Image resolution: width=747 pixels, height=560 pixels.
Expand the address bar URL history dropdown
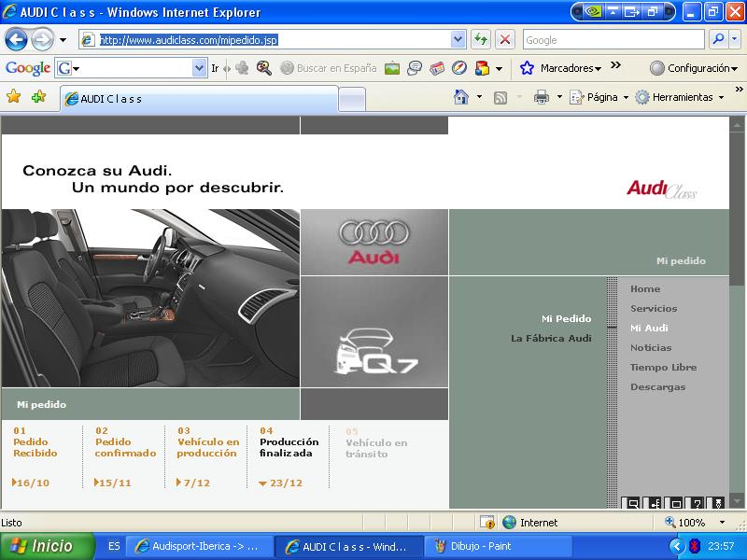tap(458, 39)
